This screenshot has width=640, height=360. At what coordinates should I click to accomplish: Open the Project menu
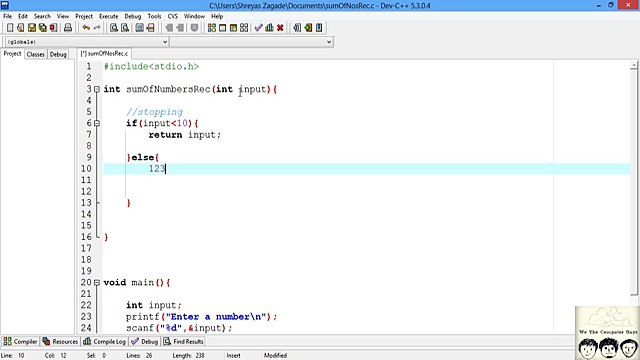[x=84, y=16]
